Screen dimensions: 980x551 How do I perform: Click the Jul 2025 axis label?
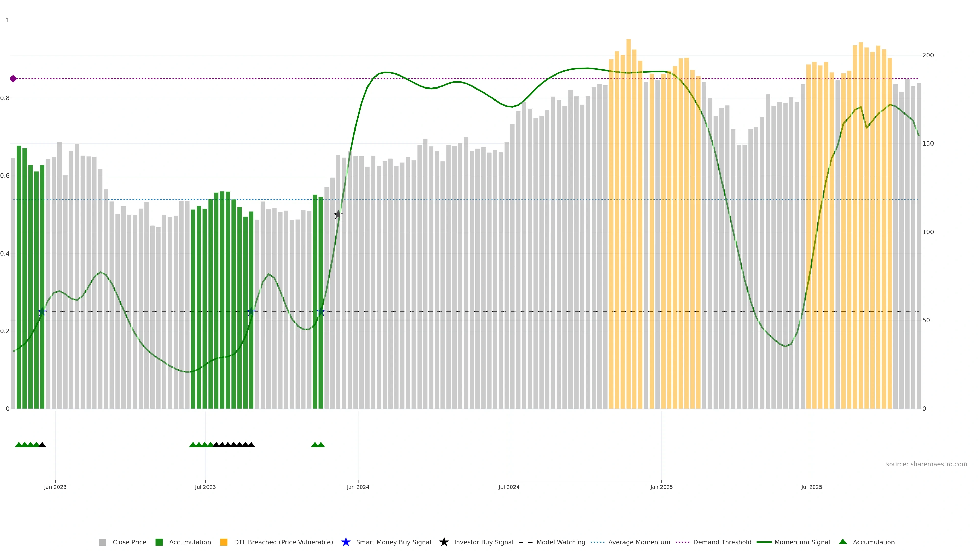(812, 487)
